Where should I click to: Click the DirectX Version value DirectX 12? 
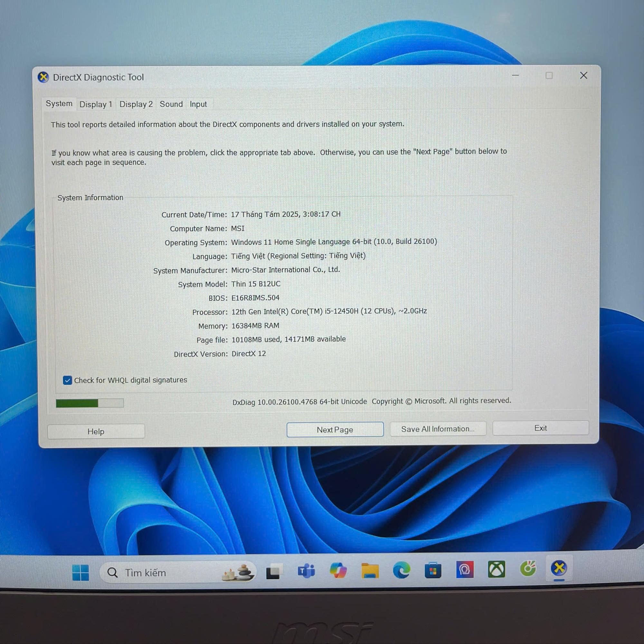point(249,354)
